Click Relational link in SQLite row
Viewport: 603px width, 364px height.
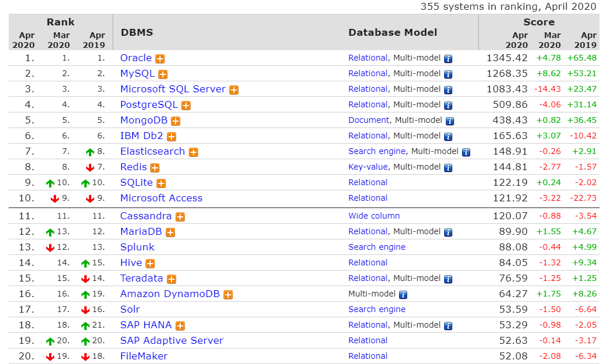tap(368, 183)
